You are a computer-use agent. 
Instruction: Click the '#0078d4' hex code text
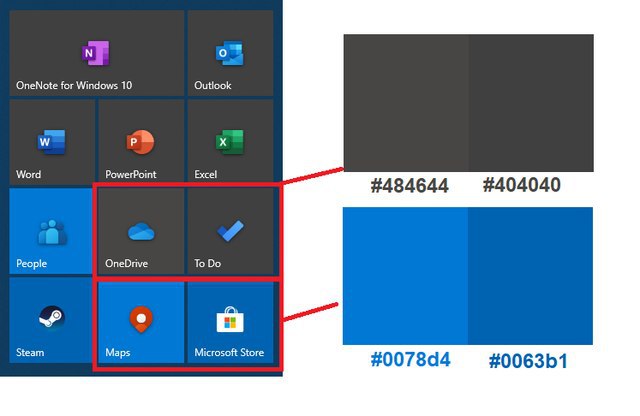(x=411, y=360)
